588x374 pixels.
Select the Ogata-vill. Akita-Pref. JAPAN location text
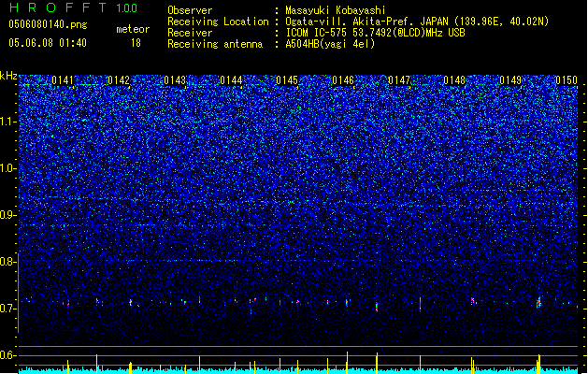(x=417, y=22)
